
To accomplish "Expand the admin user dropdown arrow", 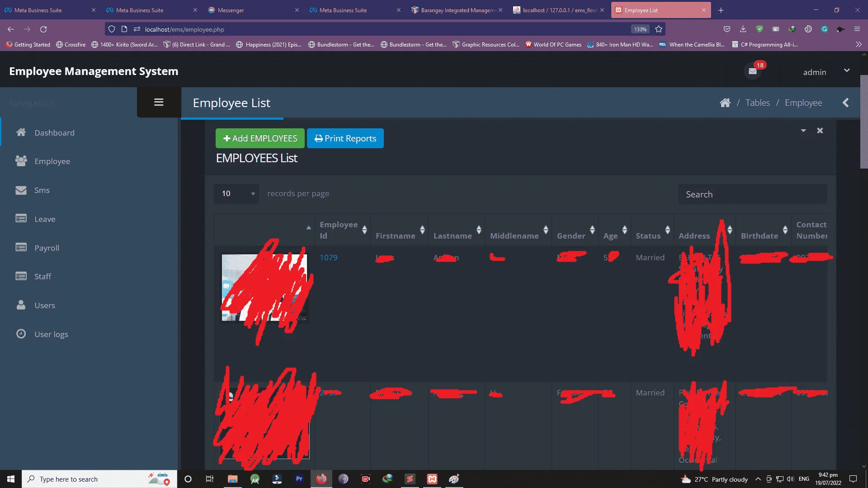I will coord(847,70).
